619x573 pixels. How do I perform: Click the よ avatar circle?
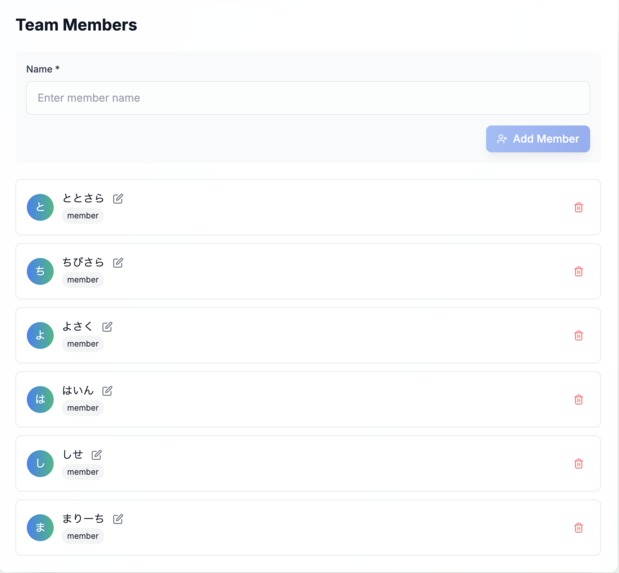point(40,335)
